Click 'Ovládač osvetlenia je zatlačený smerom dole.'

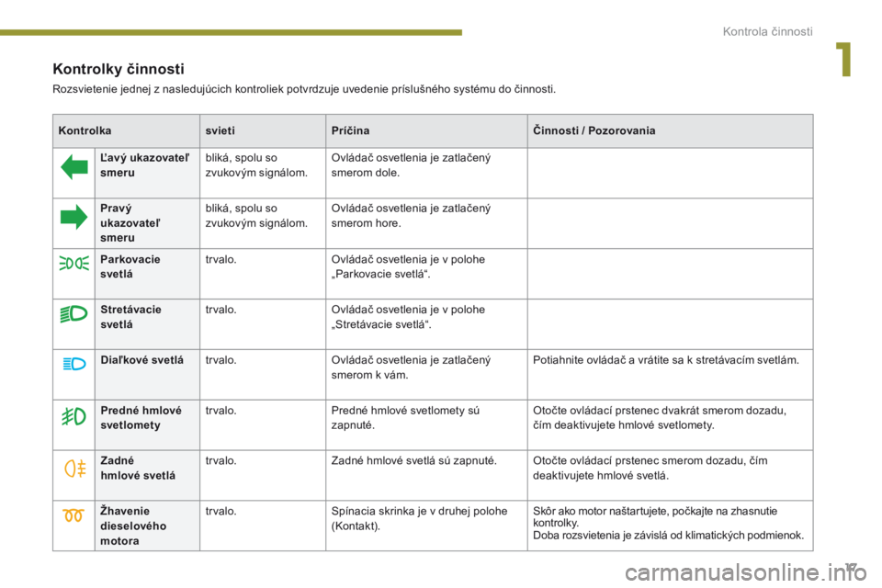[x=412, y=165]
